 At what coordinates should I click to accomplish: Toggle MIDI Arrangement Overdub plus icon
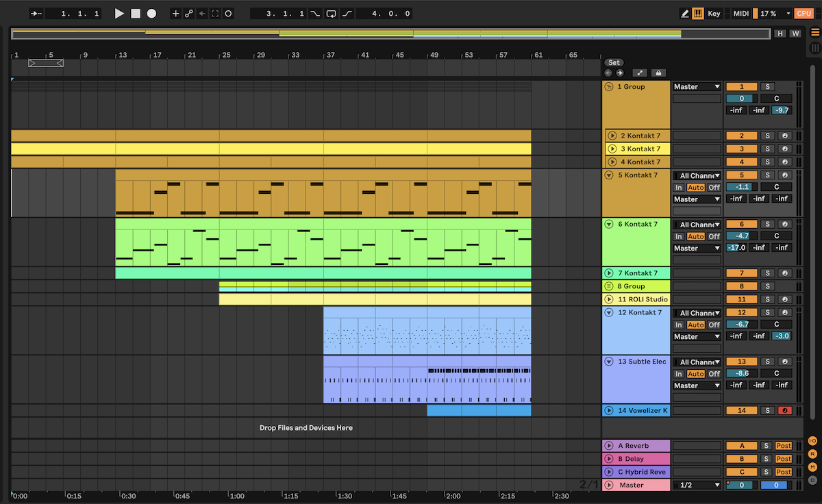point(176,13)
